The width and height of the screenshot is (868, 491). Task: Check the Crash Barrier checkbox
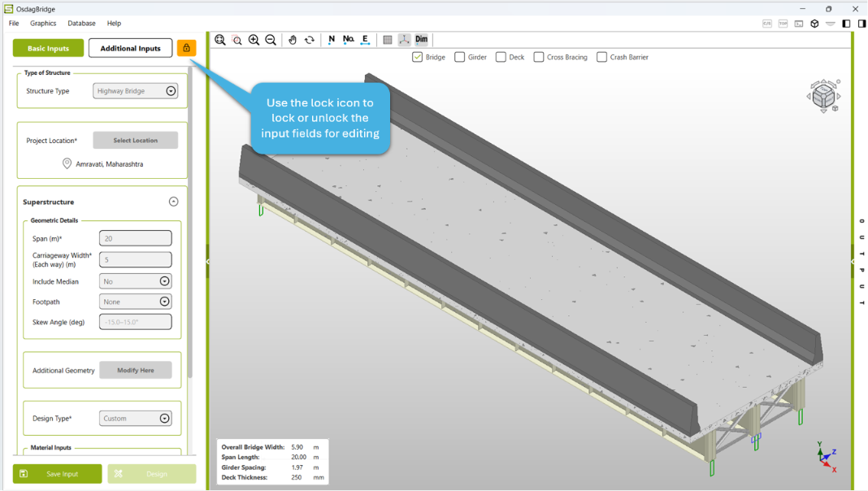601,57
